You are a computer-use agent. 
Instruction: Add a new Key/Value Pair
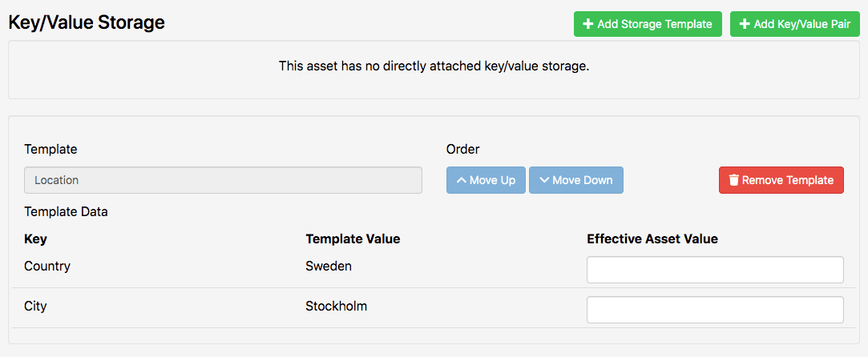point(795,24)
